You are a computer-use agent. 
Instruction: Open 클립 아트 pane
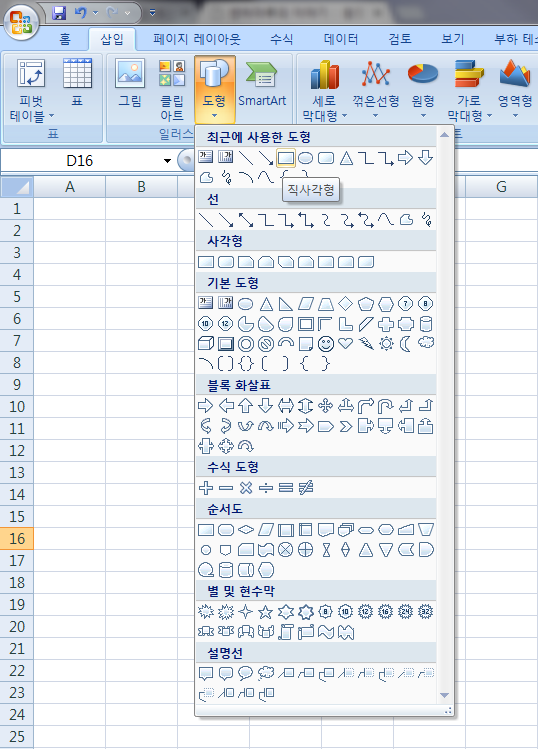point(172,89)
